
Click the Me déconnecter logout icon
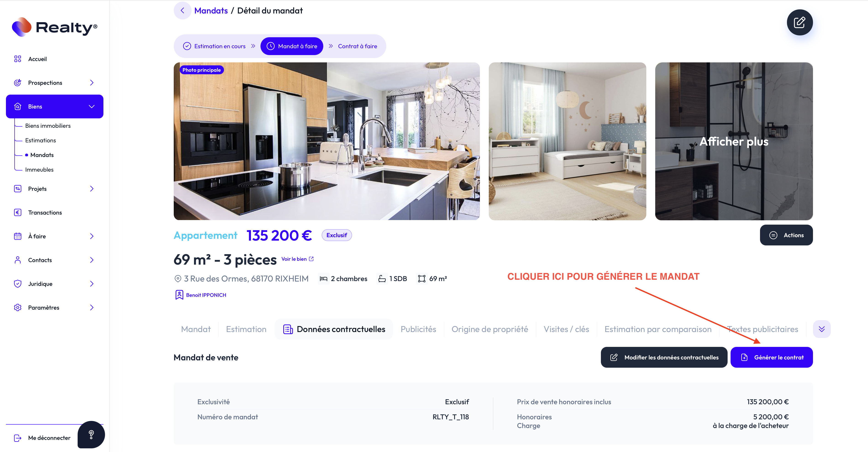click(18, 438)
